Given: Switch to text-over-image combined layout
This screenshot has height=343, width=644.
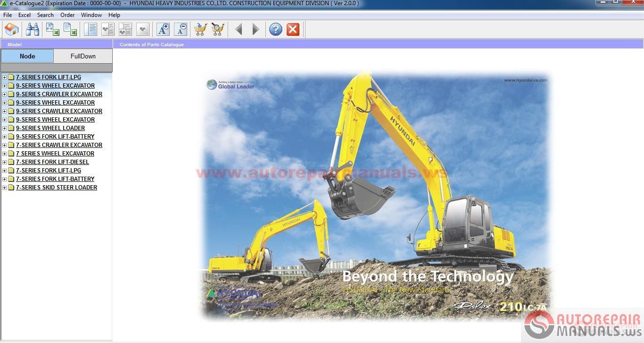Looking at the screenshot, I should pos(125,29).
